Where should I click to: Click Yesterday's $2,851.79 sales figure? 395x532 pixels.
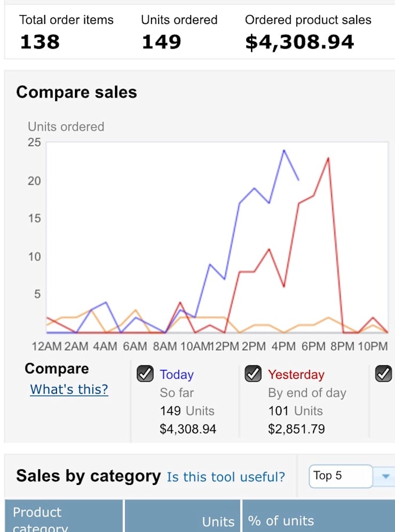point(296,429)
